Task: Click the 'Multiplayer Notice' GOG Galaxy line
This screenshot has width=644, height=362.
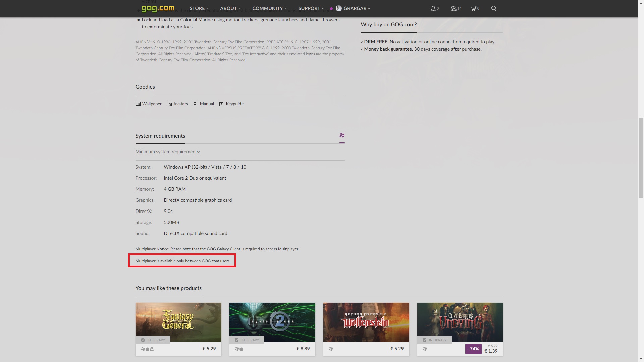Action: pyautogui.click(x=217, y=249)
